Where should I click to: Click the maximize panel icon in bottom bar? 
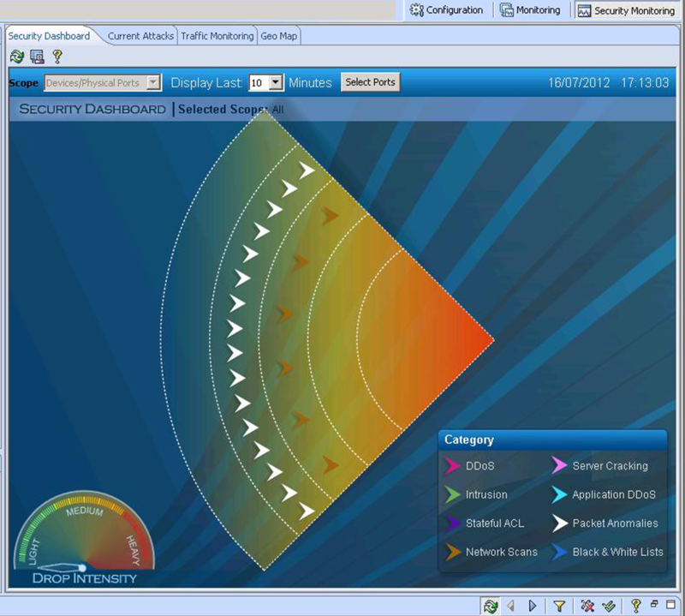(670, 605)
